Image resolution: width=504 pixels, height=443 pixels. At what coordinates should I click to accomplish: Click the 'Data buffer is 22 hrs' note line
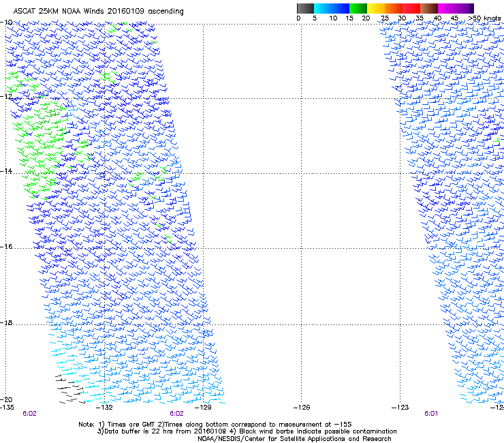[247, 431]
